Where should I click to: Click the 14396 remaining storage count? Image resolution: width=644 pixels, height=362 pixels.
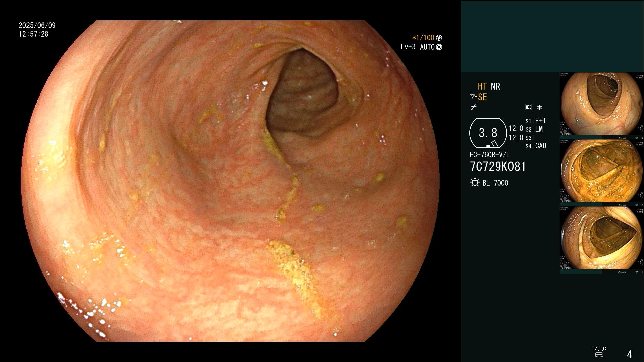[x=599, y=349]
